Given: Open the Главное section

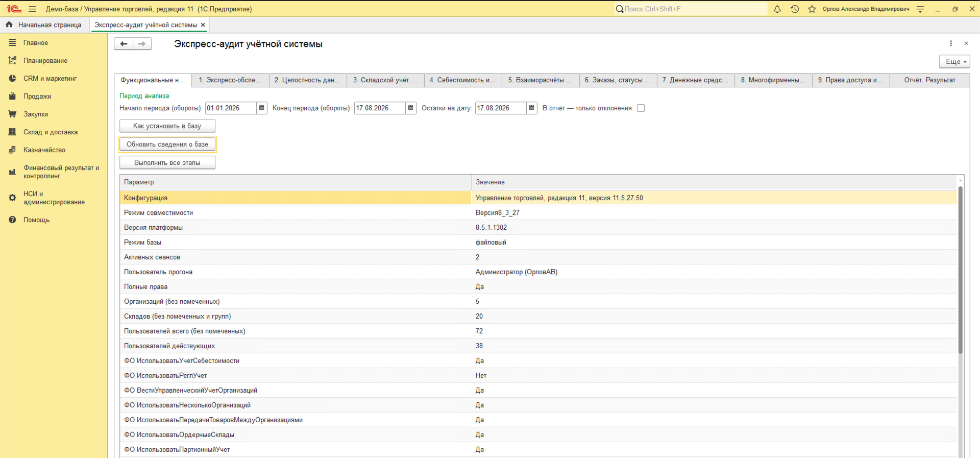Looking at the screenshot, I should pyautogui.click(x=54, y=43).
